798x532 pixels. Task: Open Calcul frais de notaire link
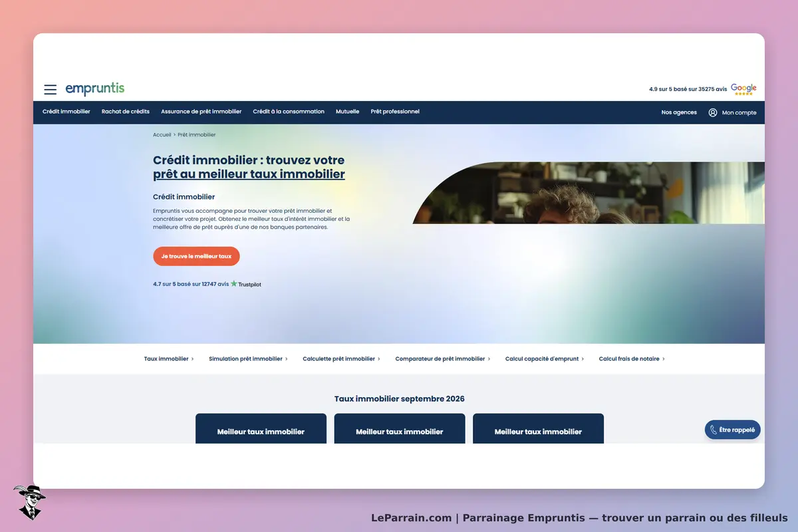pos(632,358)
